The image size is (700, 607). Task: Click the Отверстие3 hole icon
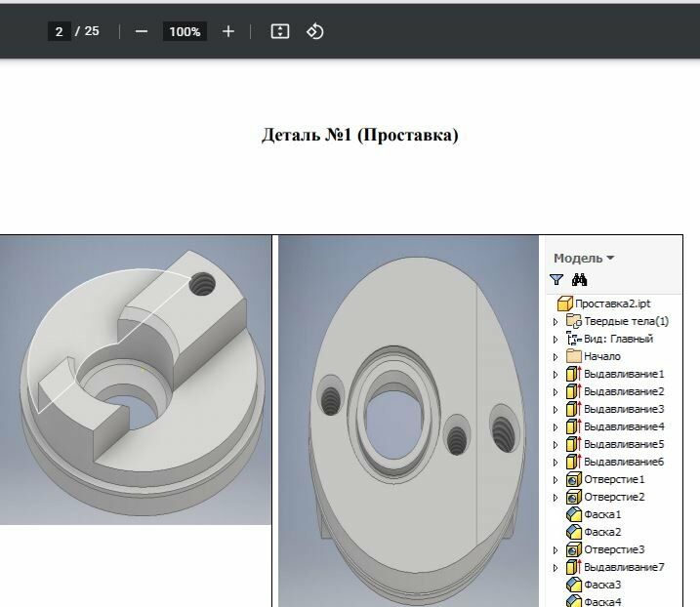pos(574,549)
